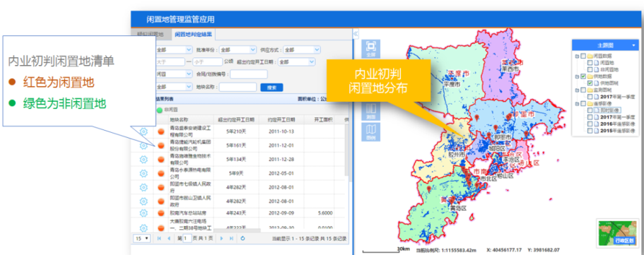The height and width of the screenshot is (255, 644).
Task: Collapse the 遥感影像 tree folder
Action: (x=578, y=104)
